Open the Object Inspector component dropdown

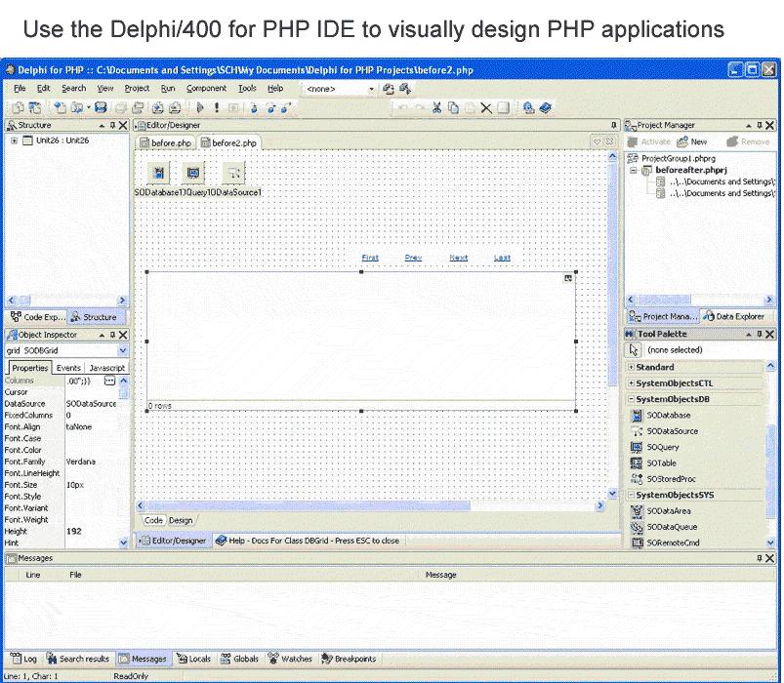click(x=123, y=350)
